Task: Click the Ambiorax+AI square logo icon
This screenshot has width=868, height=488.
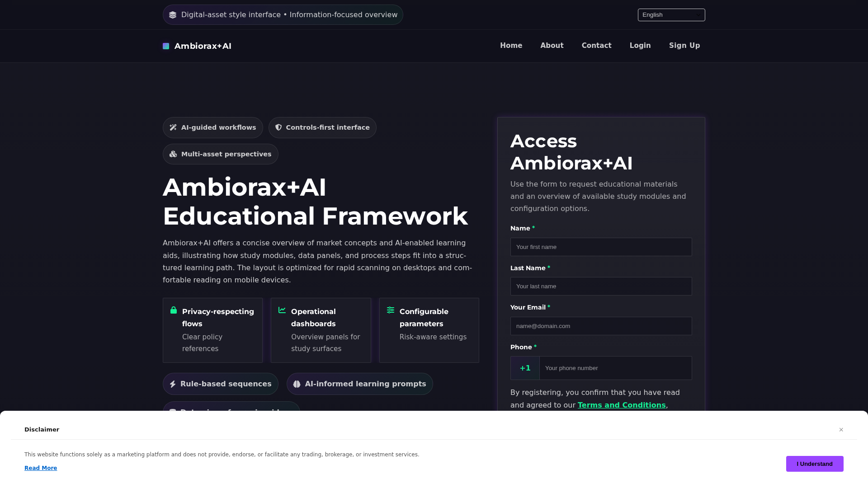Action: pyautogui.click(x=166, y=46)
